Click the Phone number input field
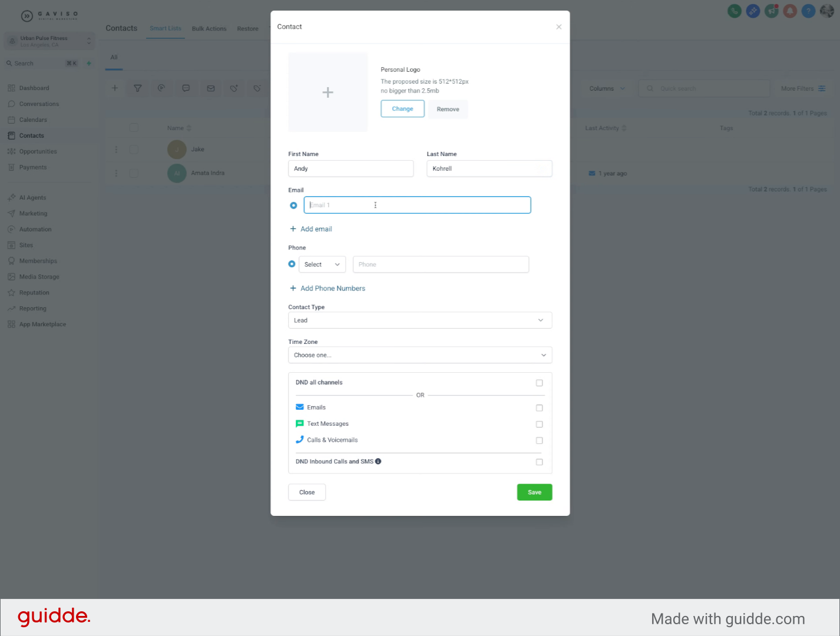Image resolution: width=840 pixels, height=636 pixels. [x=441, y=264]
